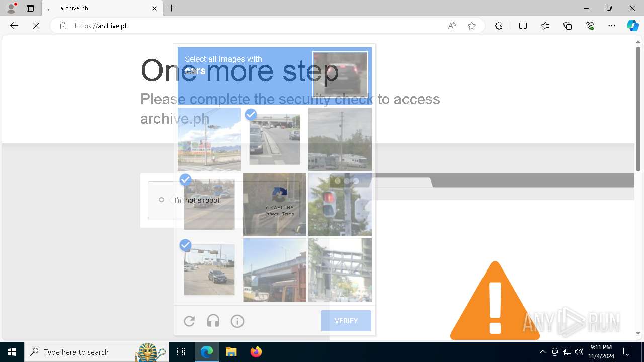Open File Explorer from taskbar
The image size is (644, 362).
point(231,352)
